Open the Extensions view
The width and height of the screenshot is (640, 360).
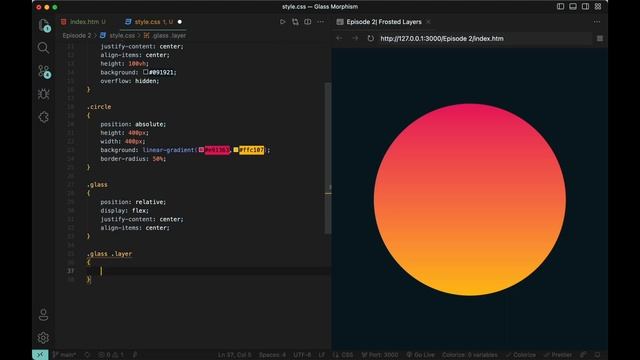pyautogui.click(x=43, y=117)
